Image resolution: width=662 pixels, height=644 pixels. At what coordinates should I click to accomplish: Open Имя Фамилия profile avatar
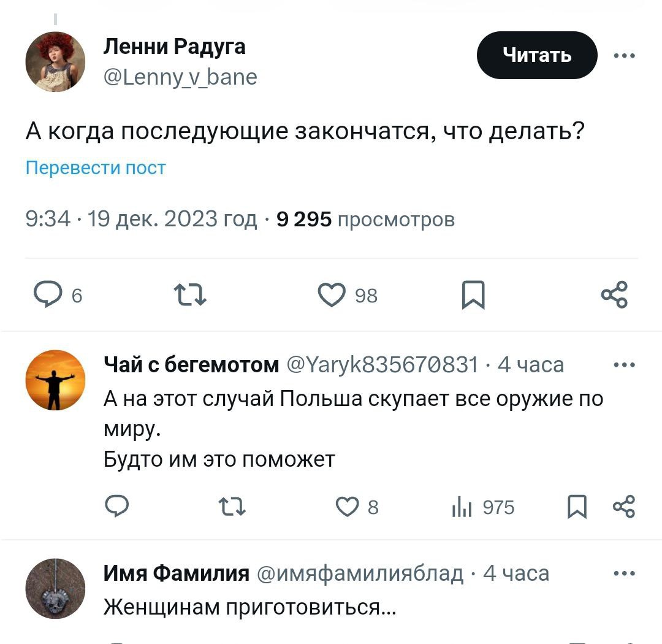(x=55, y=589)
